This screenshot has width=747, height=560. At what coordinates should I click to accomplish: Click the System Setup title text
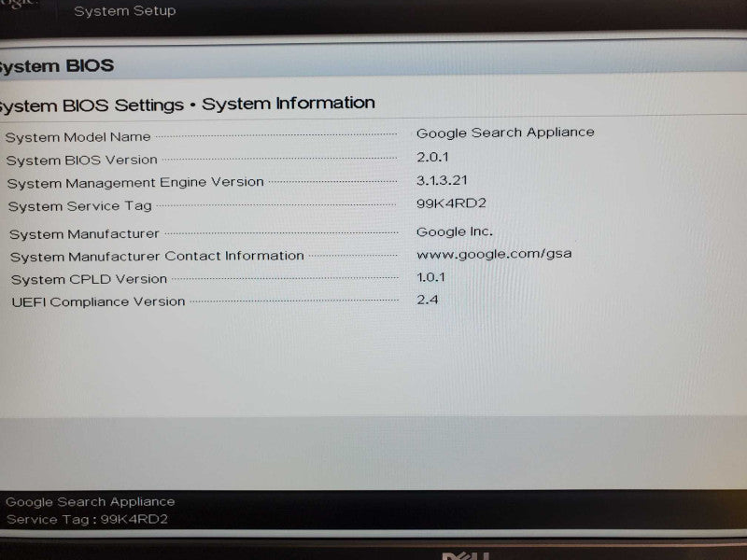pyautogui.click(x=125, y=10)
